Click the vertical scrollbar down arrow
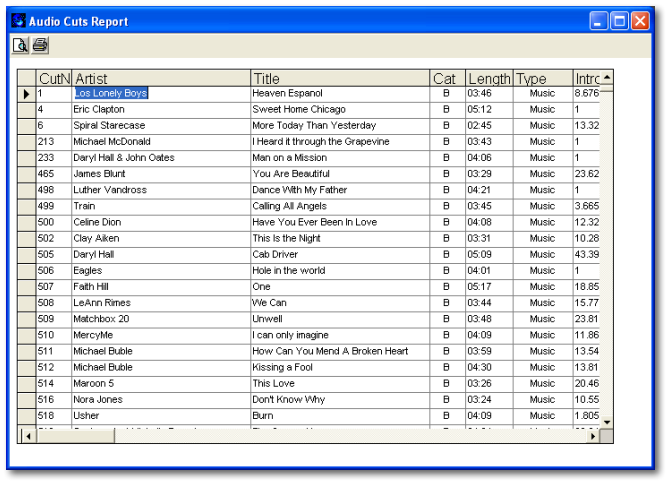The image size is (669, 484). click(x=607, y=422)
